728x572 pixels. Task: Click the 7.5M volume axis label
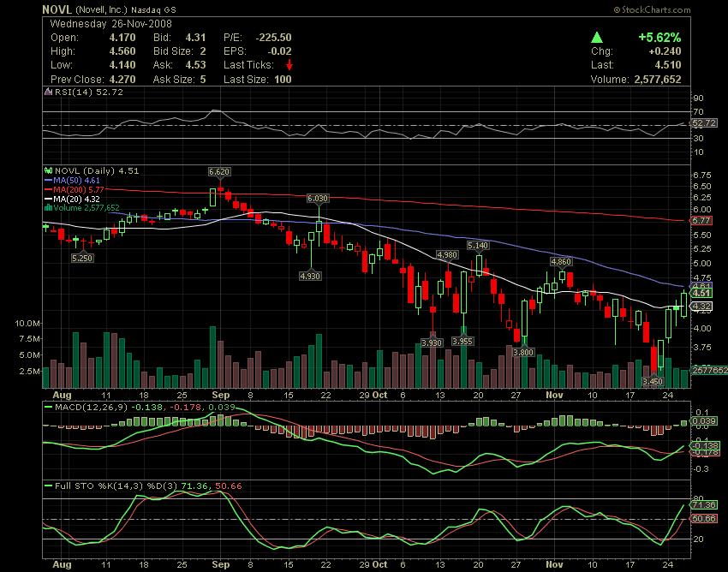tap(29, 339)
